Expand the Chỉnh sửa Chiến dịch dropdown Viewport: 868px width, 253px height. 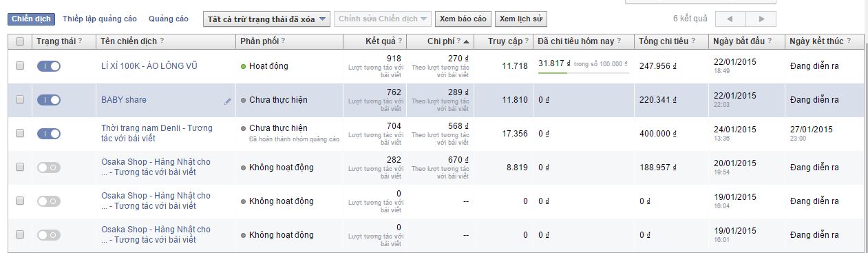pyautogui.click(x=383, y=19)
